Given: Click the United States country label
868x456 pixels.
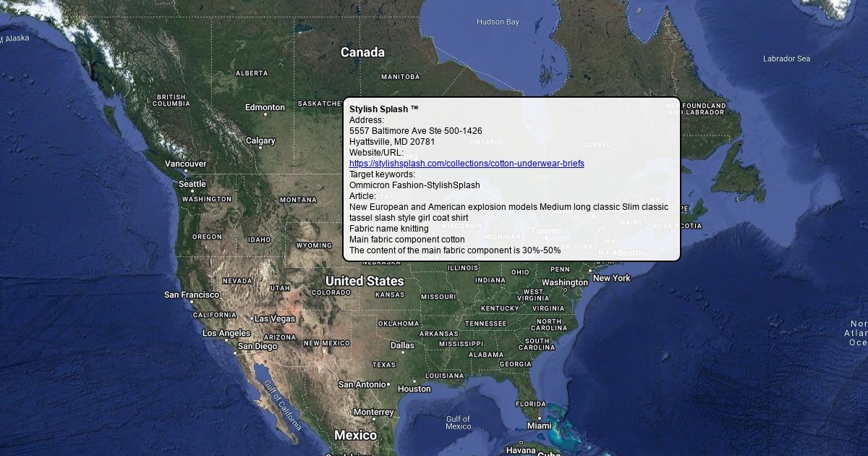Looking at the screenshot, I should [x=365, y=281].
